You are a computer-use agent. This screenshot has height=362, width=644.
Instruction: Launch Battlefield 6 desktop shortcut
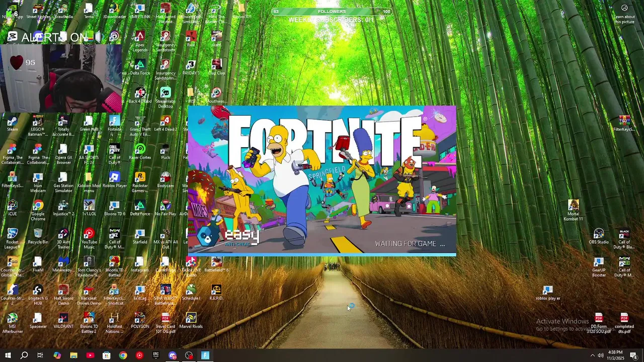(x=216, y=265)
